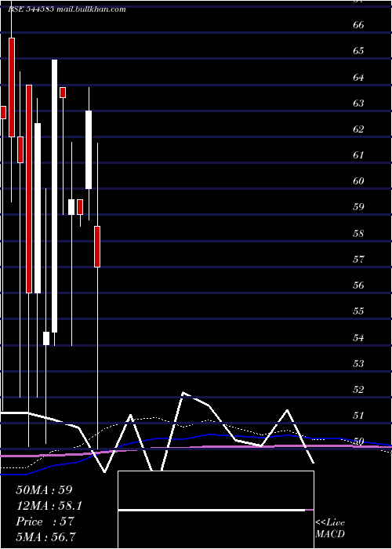Click the 51 price axis label

pyautogui.click(x=358, y=415)
